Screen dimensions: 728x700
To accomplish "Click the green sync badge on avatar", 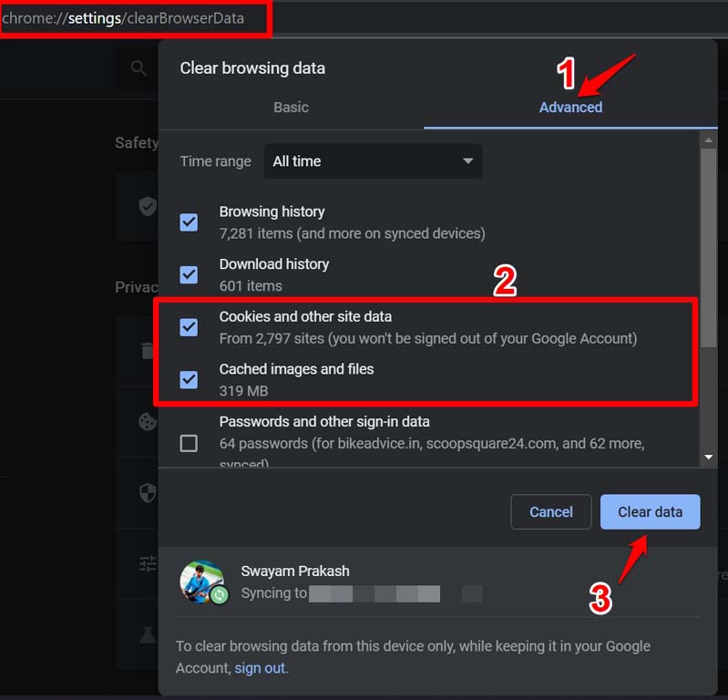I will pyautogui.click(x=219, y=595).
